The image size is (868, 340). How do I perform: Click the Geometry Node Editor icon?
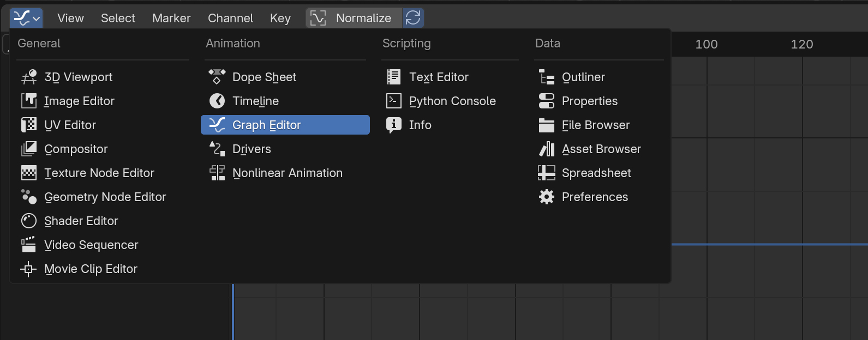coord(29,197)
